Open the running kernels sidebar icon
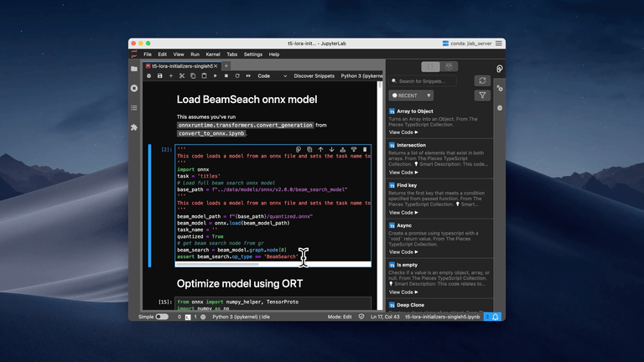Screen dimensions: 644x362 pos(134,88)
